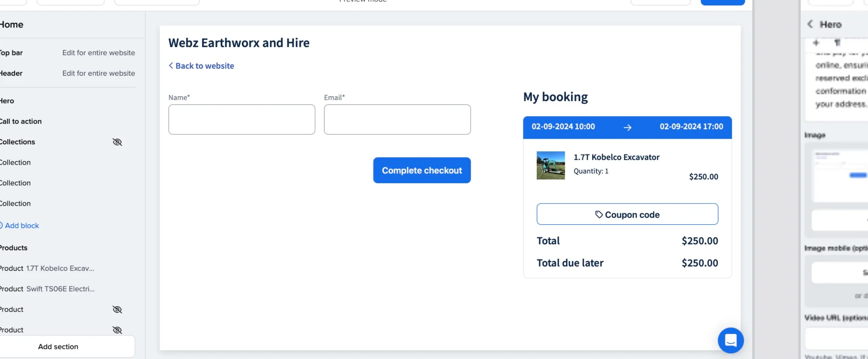Edit Top bar for entire website
This screenshot has height=359, width=868.
pos(98,53)
